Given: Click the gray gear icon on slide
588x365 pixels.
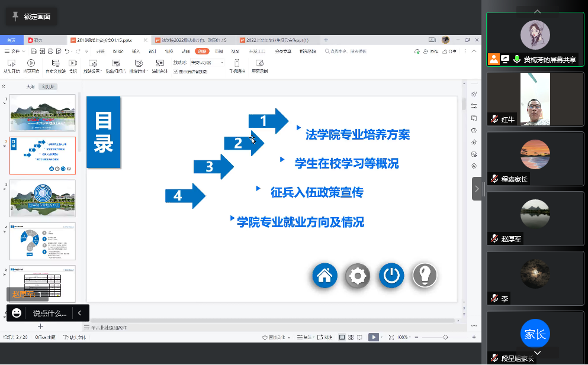Looking at the screenshot, I should point(358,275).
